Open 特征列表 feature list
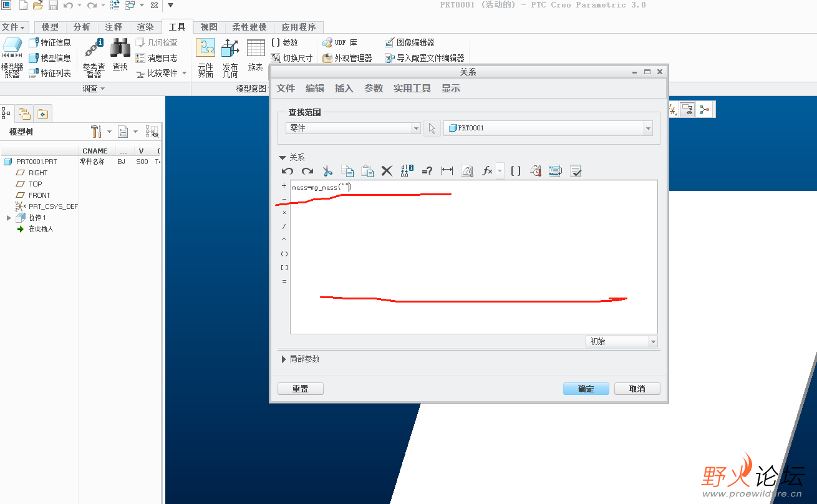 (50, 73)
